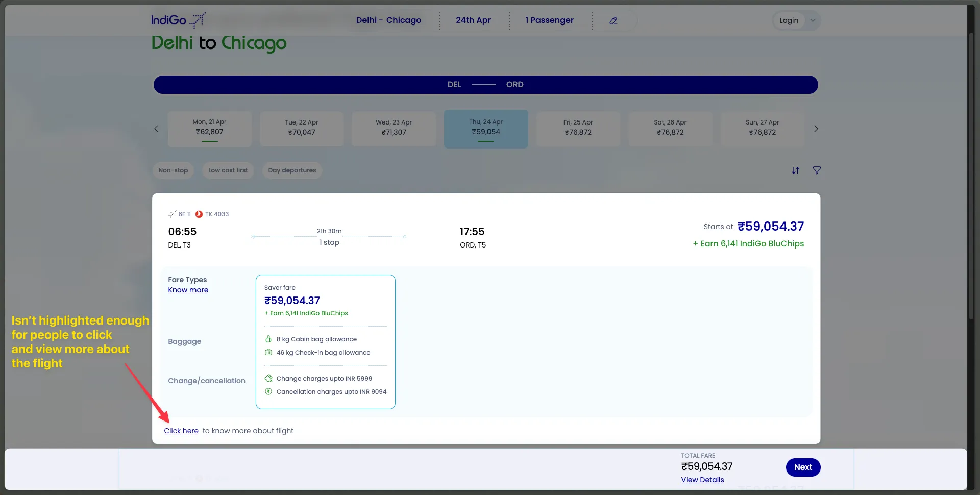Select the Saver fare card

click(x=326, y=342)
